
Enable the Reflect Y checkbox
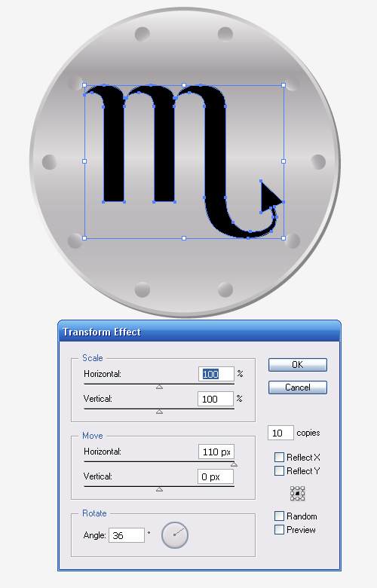[279, 470]
